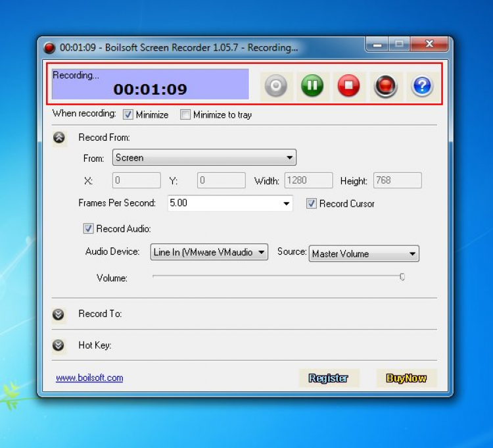The height and width of the screenshot is (448, 493).
Task: Click the Volume slider handle
Action: [402, 277]
